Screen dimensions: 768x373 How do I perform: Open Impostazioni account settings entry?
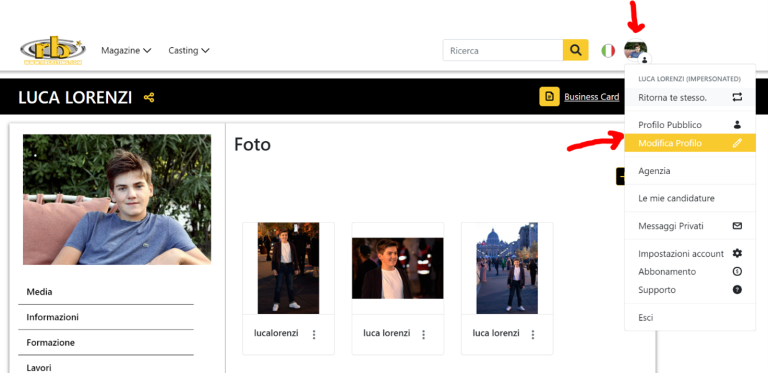(690, 254)
